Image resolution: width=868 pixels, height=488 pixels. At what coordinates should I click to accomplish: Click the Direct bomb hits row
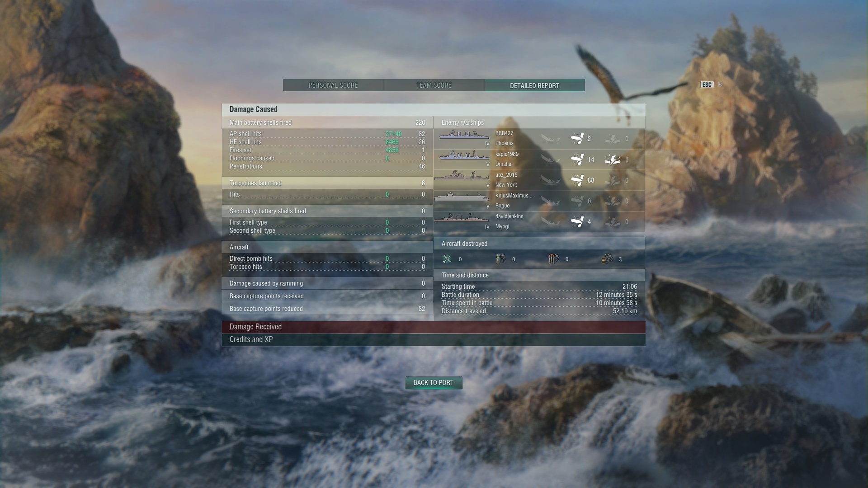tap(327, 258)
